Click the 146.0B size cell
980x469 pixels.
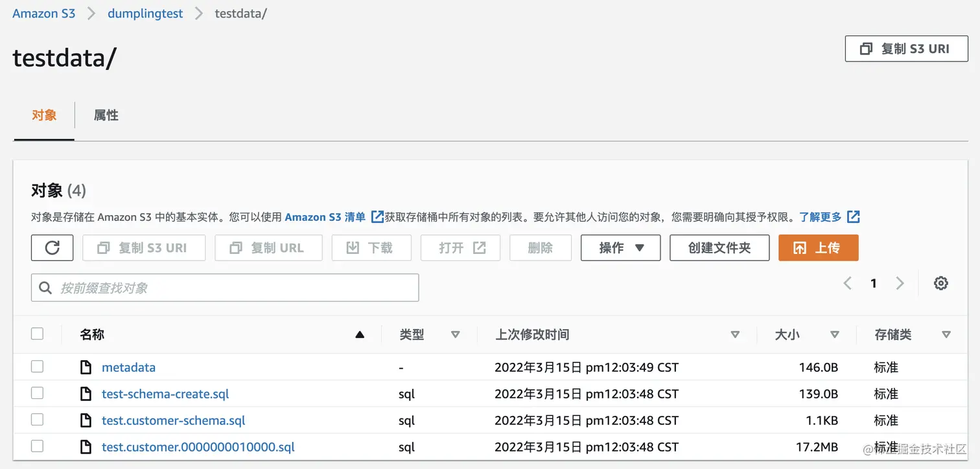click(819, 367)
